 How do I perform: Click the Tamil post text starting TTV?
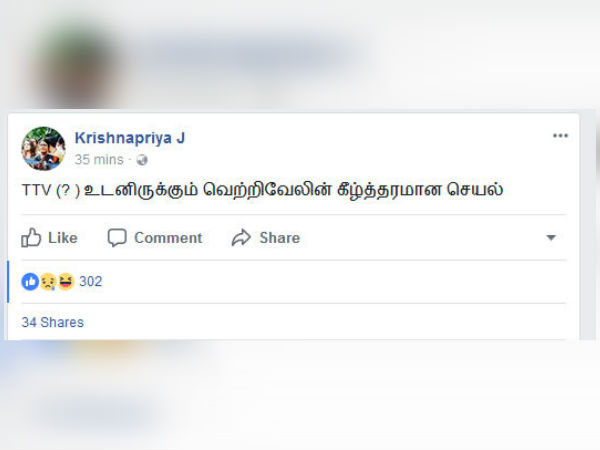pyautogui.click(x=262, y=190)
